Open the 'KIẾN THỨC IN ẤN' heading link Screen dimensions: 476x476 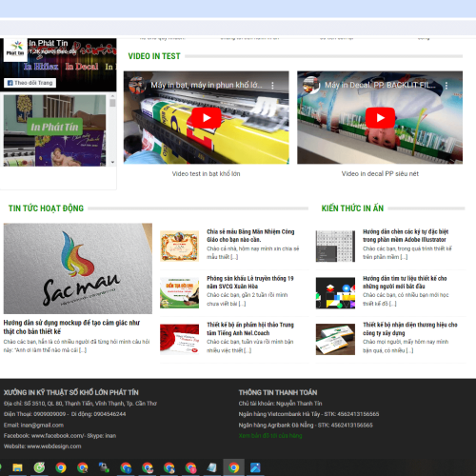tap(352, 208)
